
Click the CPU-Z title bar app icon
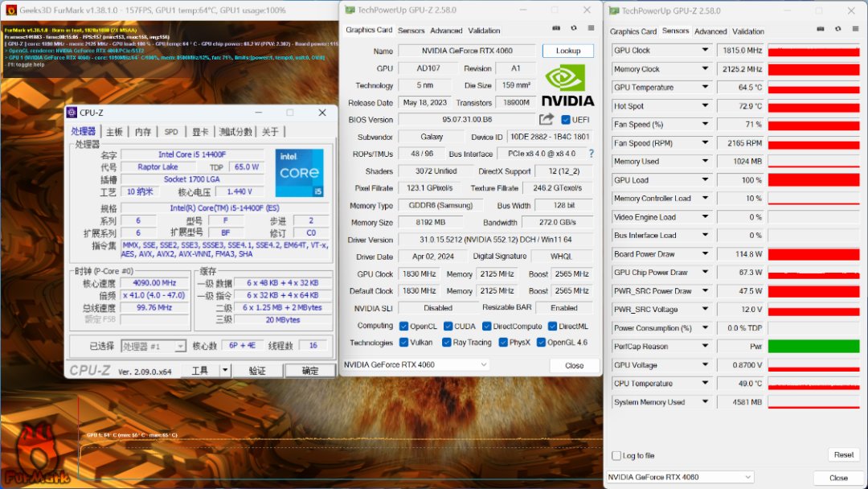click(x=72, y=113)
